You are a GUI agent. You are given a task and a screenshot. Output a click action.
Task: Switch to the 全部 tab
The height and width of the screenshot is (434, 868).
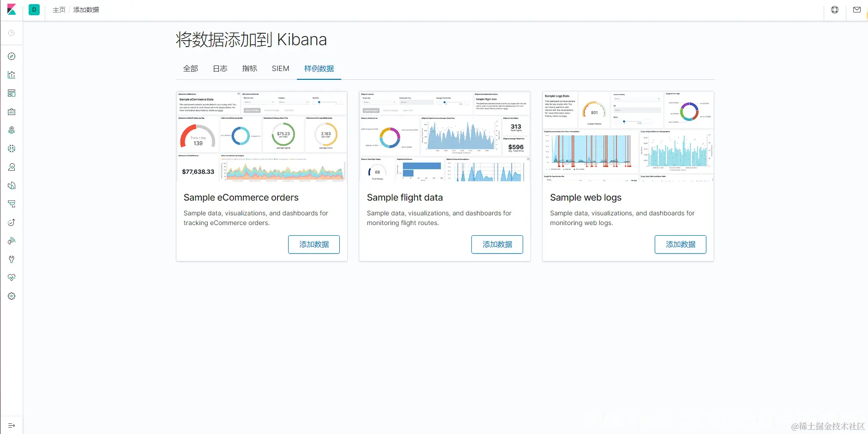(191, 69)
